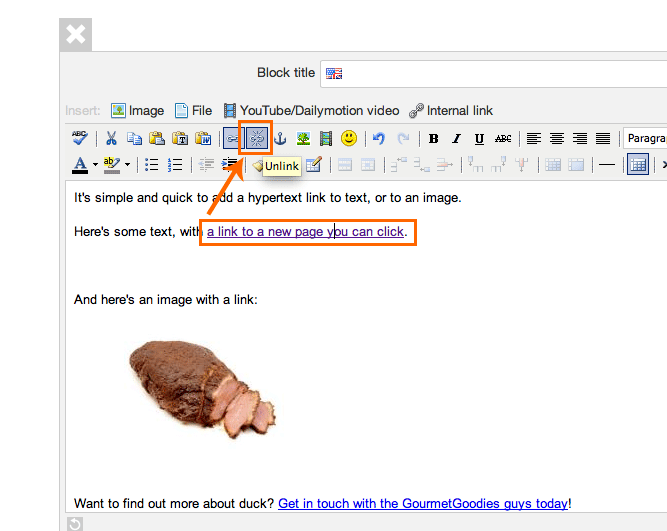This screenshot has height=531, width=667.
Task: Toggle the spellchecker ABC icon
Action: pyautogui.click(x=80, y=138)
